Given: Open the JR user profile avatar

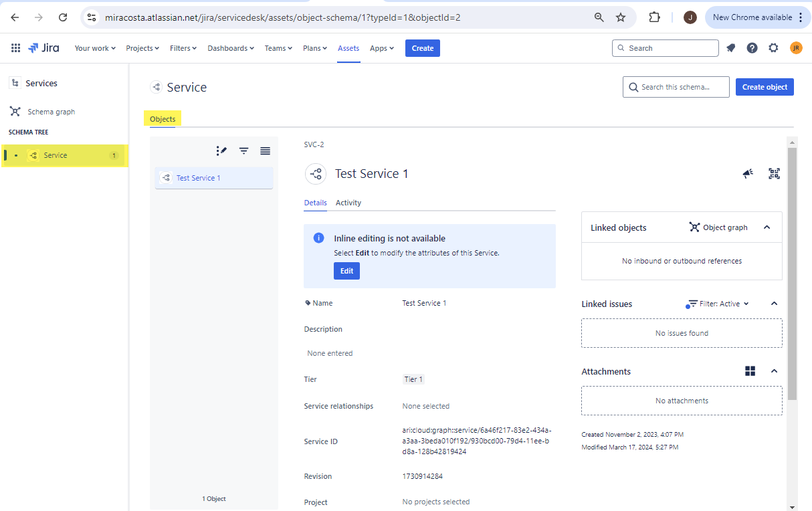Looking at the screenshot, I should pos(796,48).
